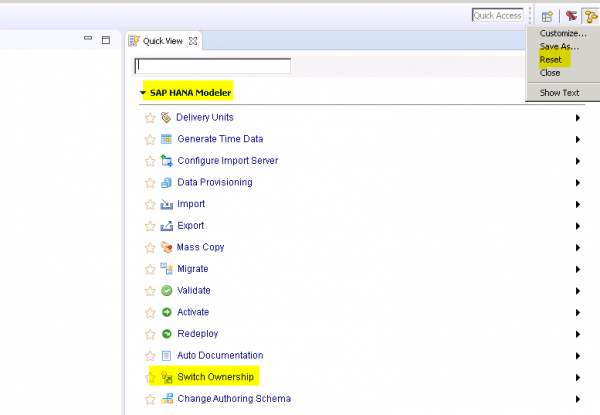Open the Migrate link
The height and width of the screenshot is (415, 600).
192,269
